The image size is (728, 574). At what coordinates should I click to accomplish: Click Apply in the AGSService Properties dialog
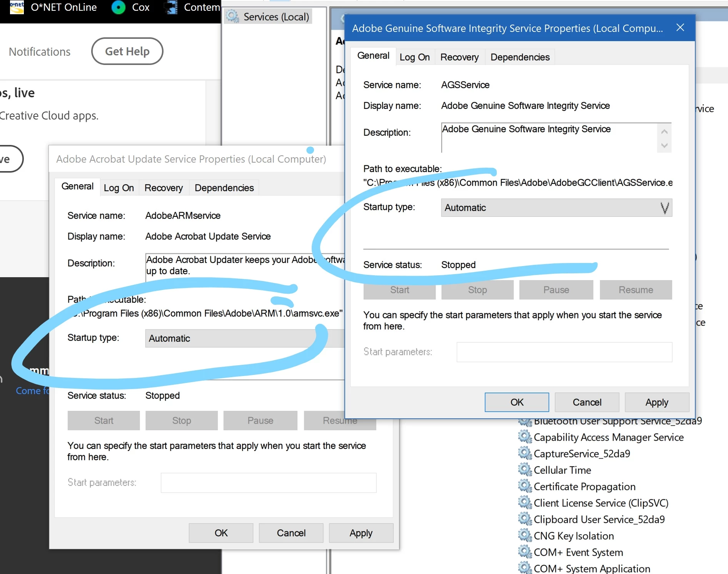click(x=657, y=402)
